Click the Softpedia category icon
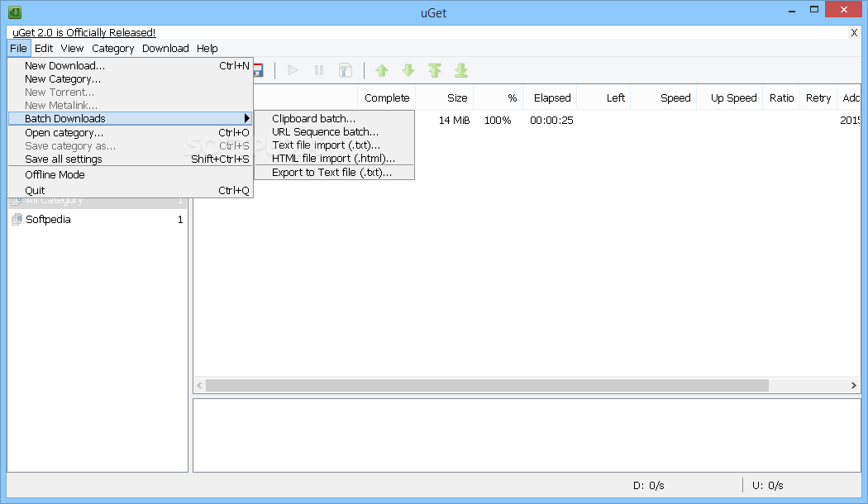This screenshot has width=868, height=504. [17, 220]
